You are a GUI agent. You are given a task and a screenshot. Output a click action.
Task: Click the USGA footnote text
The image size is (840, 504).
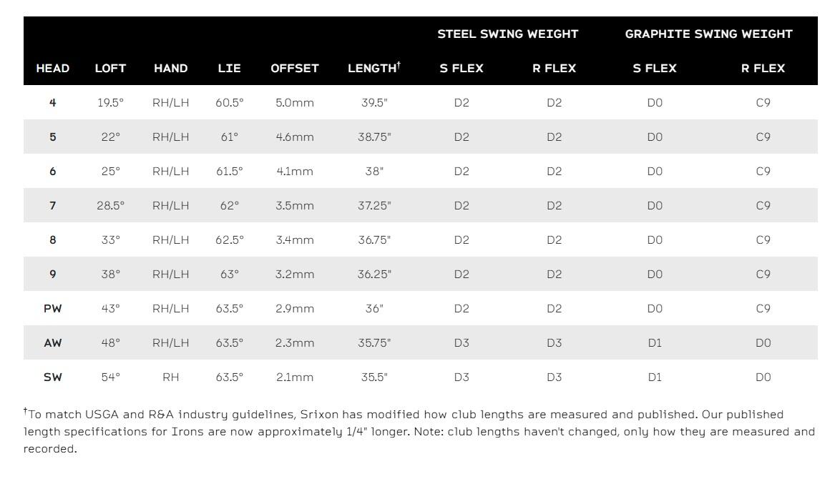click(x=419, y=431)
